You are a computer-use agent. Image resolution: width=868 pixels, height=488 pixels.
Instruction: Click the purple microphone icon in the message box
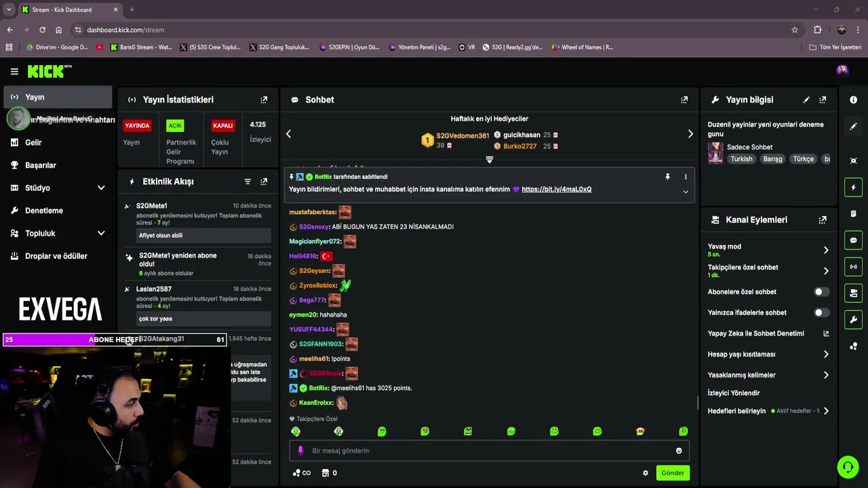click(300, 451)
